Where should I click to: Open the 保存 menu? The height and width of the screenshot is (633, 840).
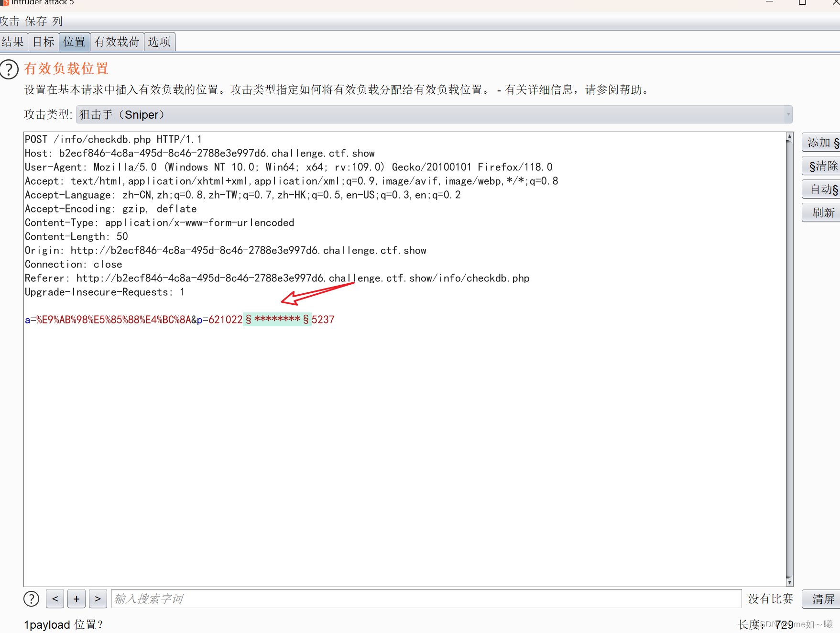36,22
